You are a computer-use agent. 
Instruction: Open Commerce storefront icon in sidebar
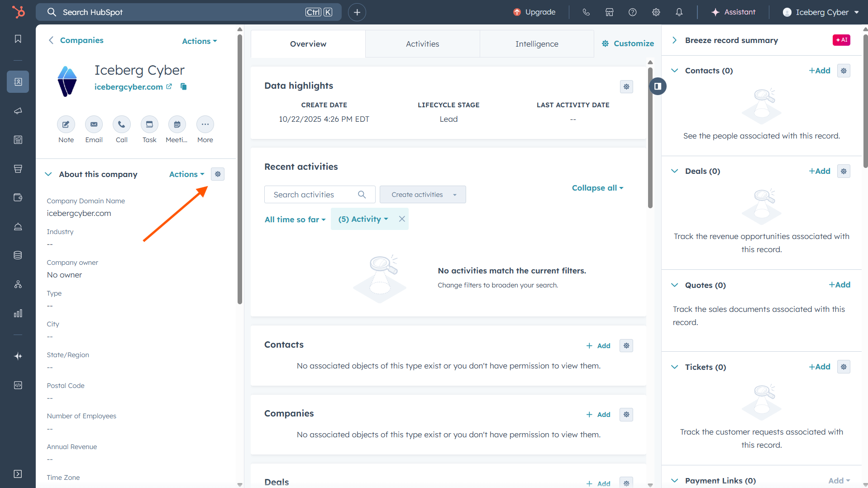(x=18, y=169)
